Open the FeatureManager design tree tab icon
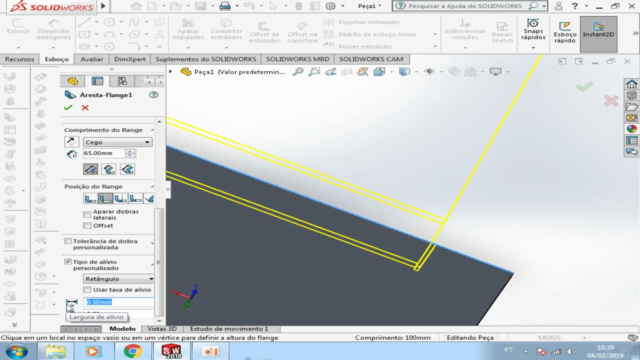The image size is (640, 360). pos(73,81)
